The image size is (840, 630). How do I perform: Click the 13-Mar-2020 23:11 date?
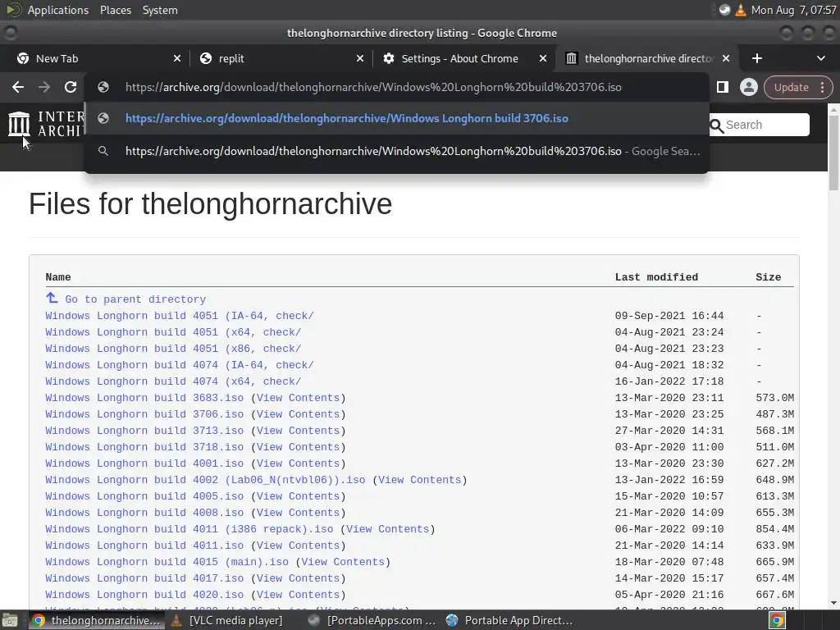point(669,398)
